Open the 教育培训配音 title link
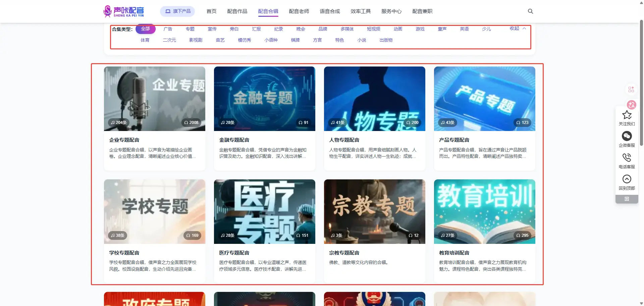The image size is (644, 306). point(454,253)
